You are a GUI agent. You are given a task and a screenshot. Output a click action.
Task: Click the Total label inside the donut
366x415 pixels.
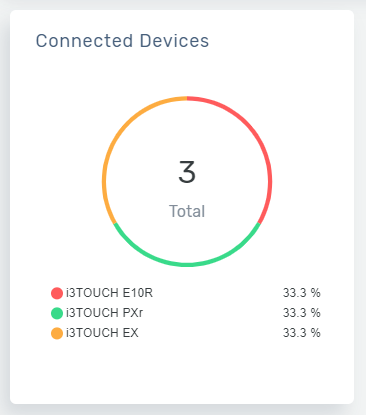pos(187,211)
